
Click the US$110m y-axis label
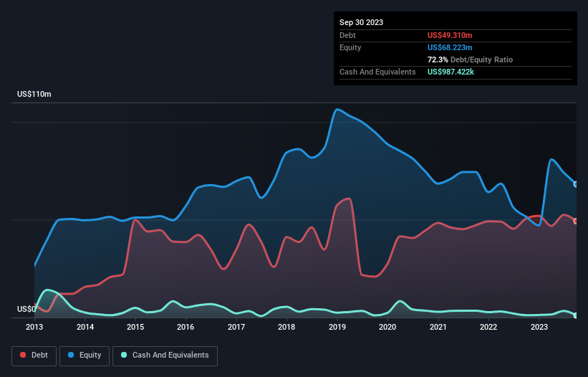tap(34, 95)
